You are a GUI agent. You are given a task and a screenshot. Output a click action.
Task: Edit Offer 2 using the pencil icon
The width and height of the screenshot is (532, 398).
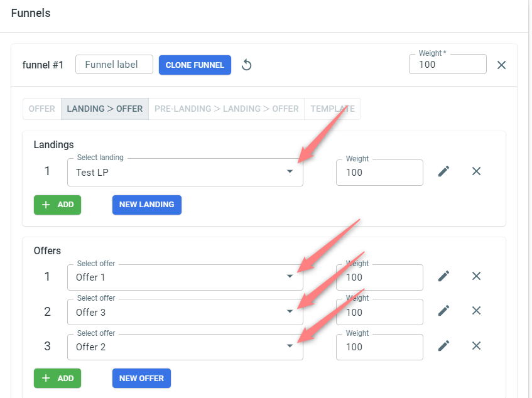443,346
